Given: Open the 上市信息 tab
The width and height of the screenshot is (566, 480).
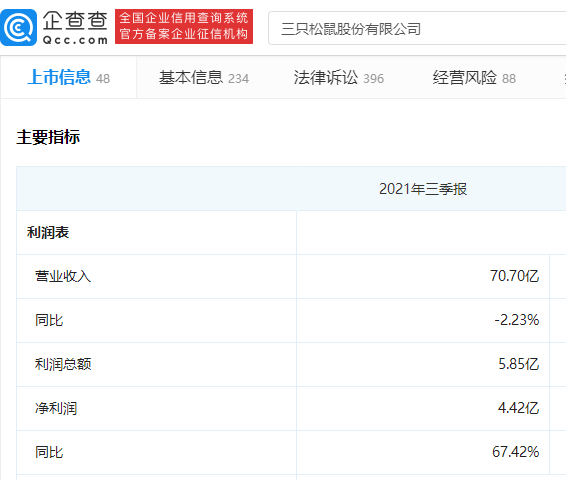Looking at the screenshot, I should 69,77.
